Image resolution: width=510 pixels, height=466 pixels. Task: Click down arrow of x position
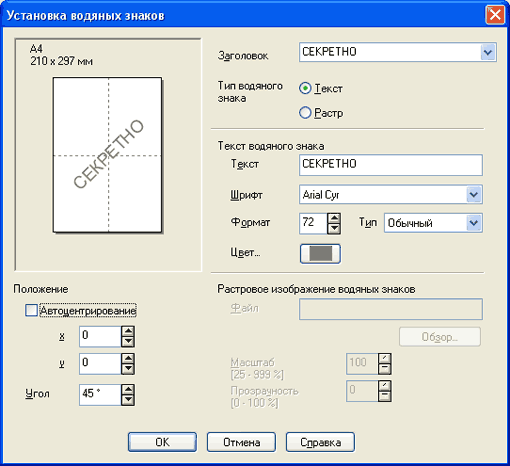click(x=128, y=342)
